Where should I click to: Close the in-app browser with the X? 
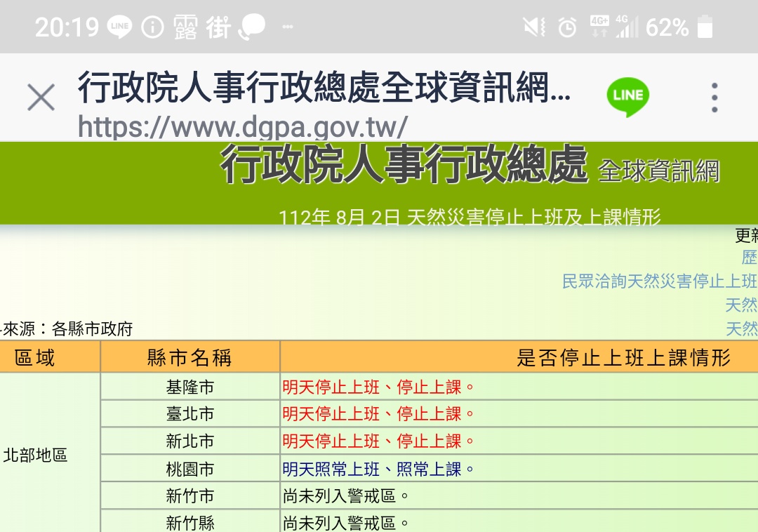point(41,98)
